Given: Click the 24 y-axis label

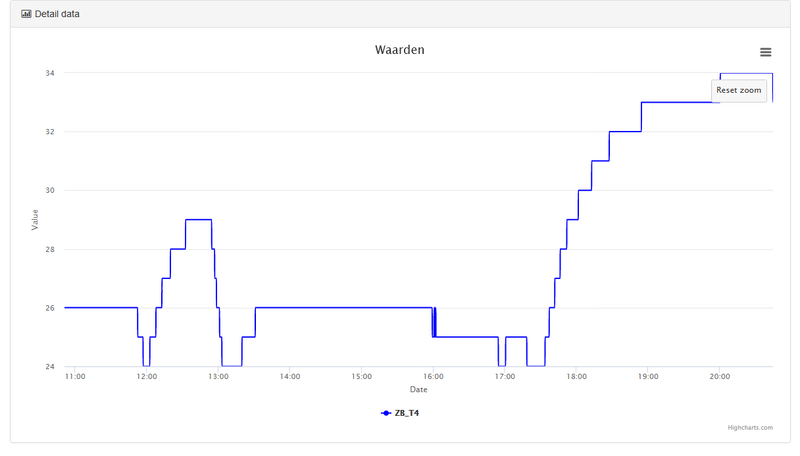Looking at the screenshot, I should [x=50, y=367].
